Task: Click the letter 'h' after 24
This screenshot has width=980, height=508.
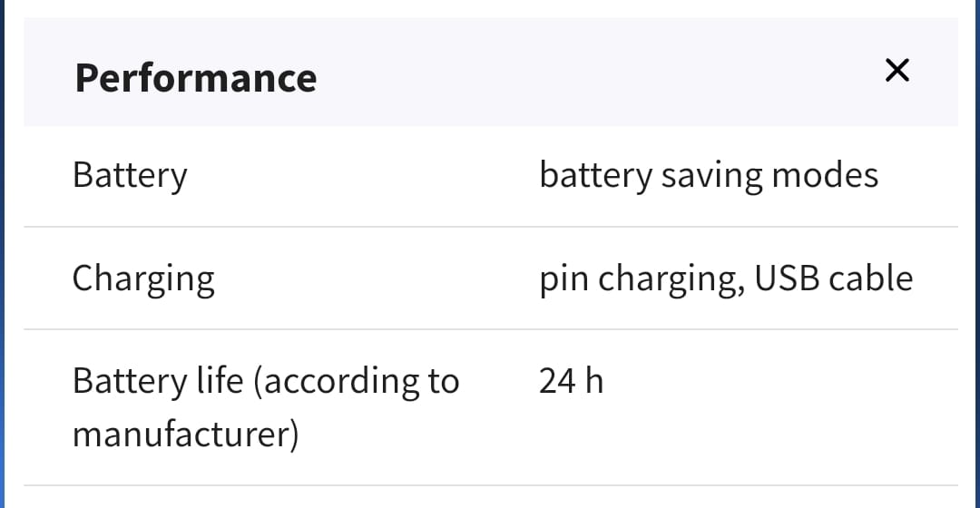Action: [x=593, y=381]
